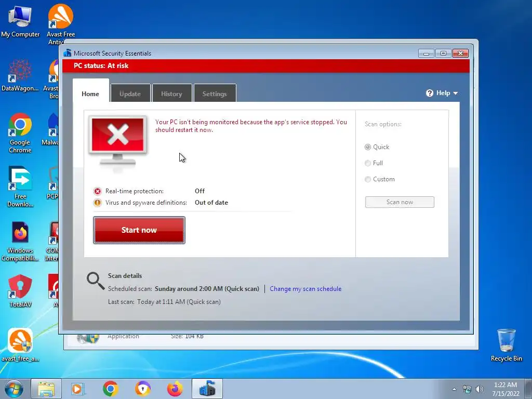Show hidden system tray icons
The image size is (532, 399).
454,389
